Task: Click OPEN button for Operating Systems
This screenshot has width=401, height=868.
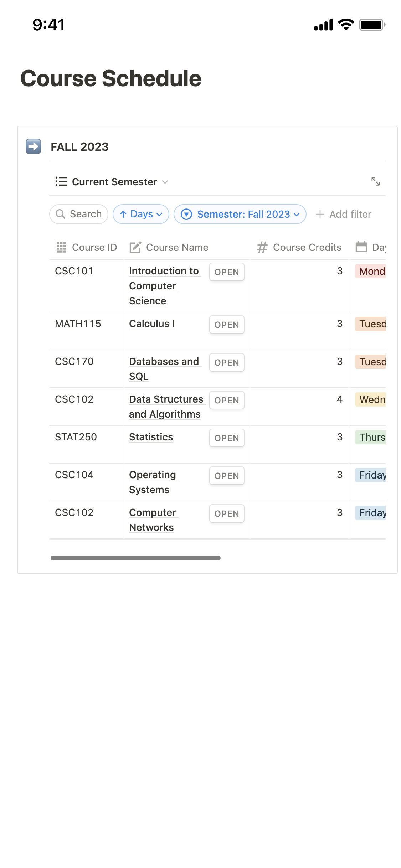Action: pyautogui.click(x=227, y=476)
